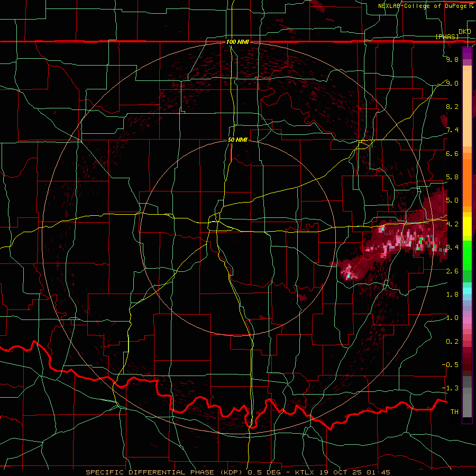The height and width of the screenshot is (476, 476).
Task: Click the "19 OCT 25 01:45" timestamp
Action: [355, 472]
